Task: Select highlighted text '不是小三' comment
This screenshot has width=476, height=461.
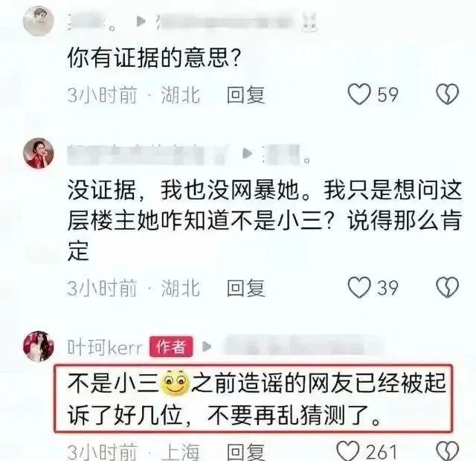Action: click(253, 399)
